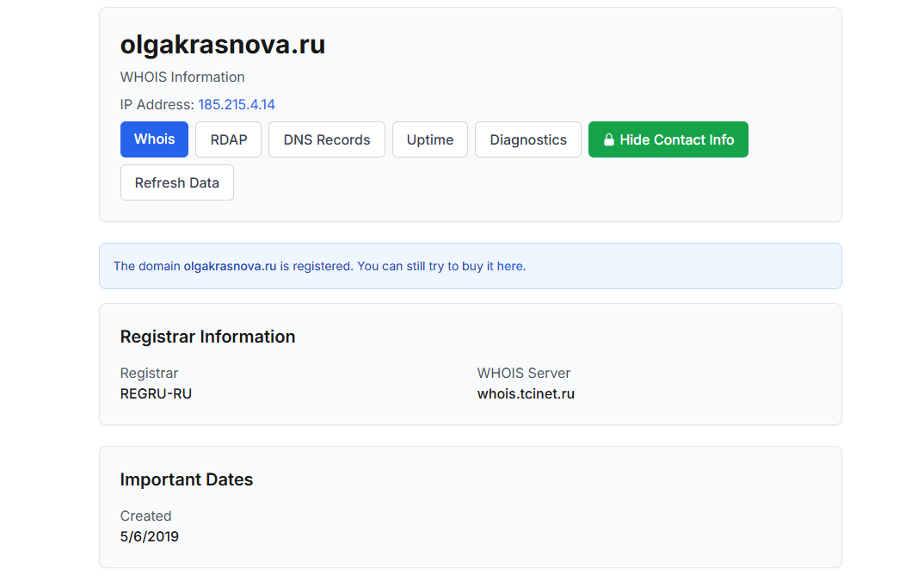This screenshot has height=581, width=924.
Task: Select the created date 5/6/2019
Action: click(150, 536)
